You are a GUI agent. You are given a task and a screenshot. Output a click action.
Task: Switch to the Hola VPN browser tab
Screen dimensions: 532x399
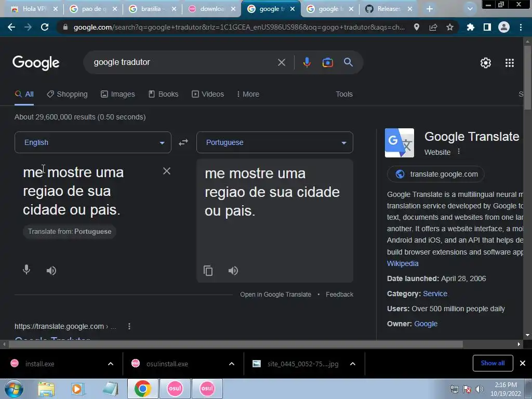[x=33, y=9]
